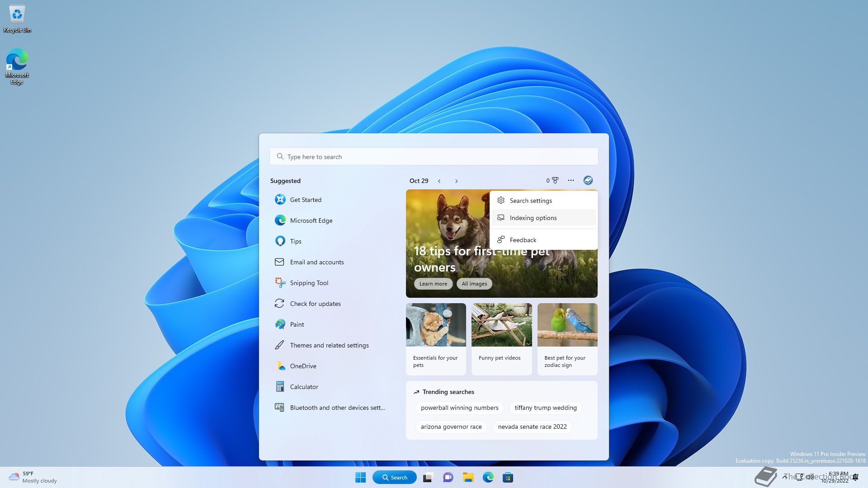Open the Get Started app icon

[280, 200]
